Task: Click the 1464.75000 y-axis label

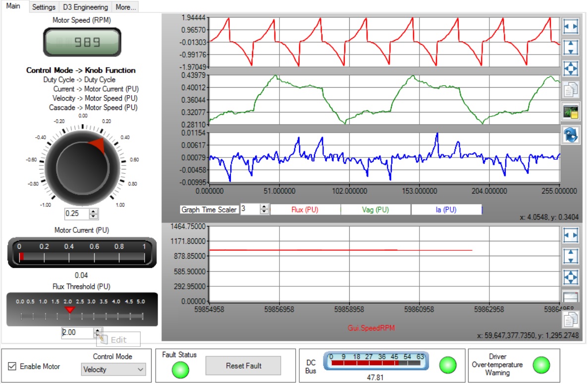Action: [188, 226]
